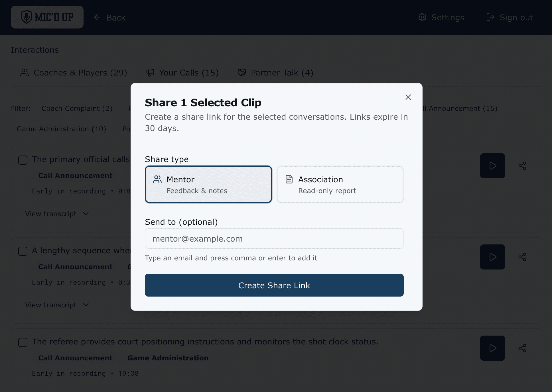Open Settings from the header

pyautogui.click(x=441, y=17)
